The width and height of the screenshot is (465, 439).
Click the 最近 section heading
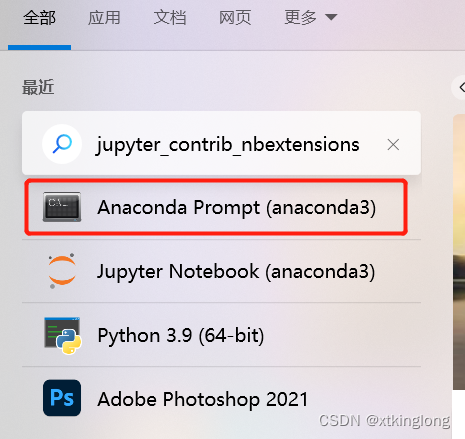[x=38, y=87]
